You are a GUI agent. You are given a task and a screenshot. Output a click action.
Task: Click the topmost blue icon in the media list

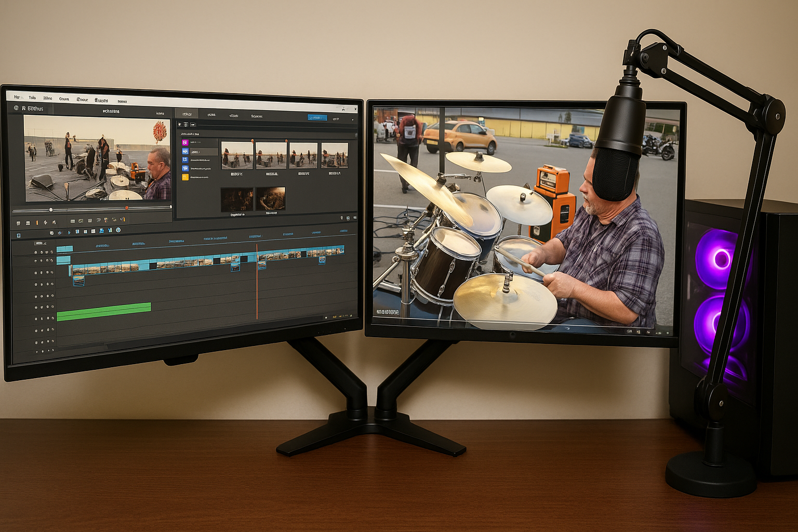pos(185,151)
